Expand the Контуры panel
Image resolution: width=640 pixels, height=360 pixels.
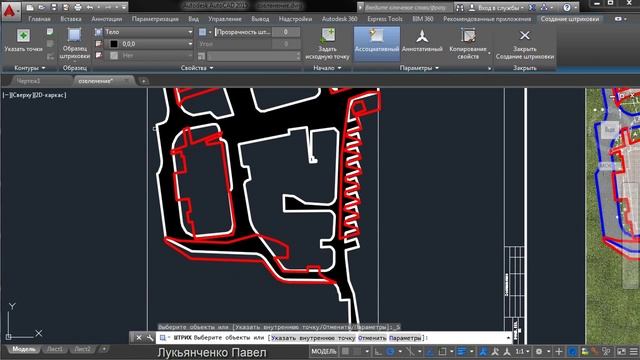[29, 68]
